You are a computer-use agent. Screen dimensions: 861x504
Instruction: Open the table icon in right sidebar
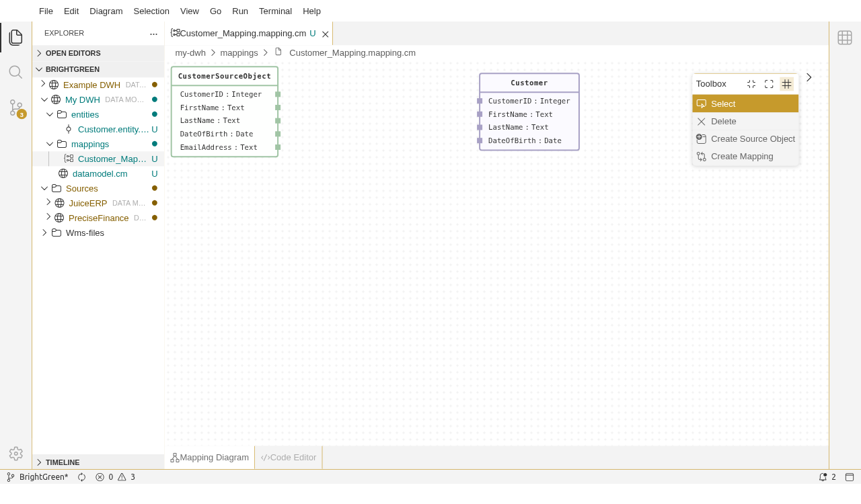click(845, 38)
